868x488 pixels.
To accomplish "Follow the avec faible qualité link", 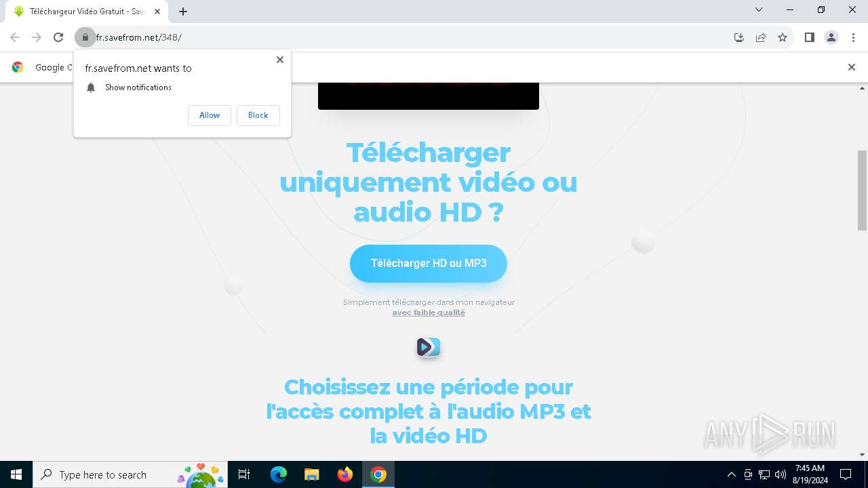I will pyautogui.click(x=429, y=312).
